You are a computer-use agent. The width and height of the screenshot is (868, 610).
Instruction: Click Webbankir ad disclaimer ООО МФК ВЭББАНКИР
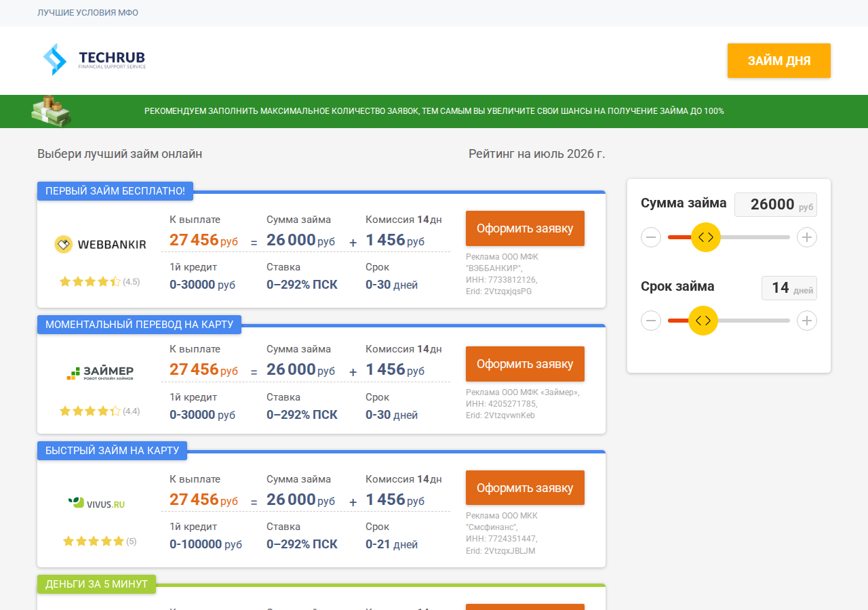coord(502,274)
